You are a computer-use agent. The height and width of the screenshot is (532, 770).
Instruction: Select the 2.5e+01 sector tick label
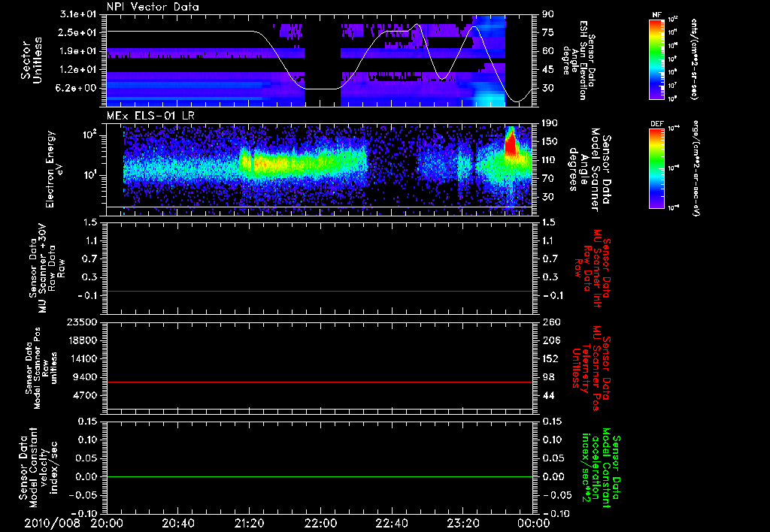tap(77, 32)
